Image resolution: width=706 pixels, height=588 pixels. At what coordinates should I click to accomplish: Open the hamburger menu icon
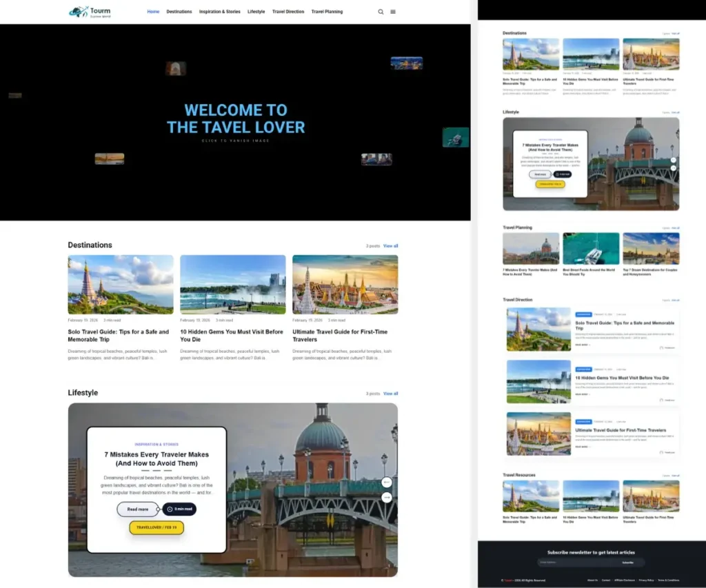pyautogui.click(x=393, y=12)
